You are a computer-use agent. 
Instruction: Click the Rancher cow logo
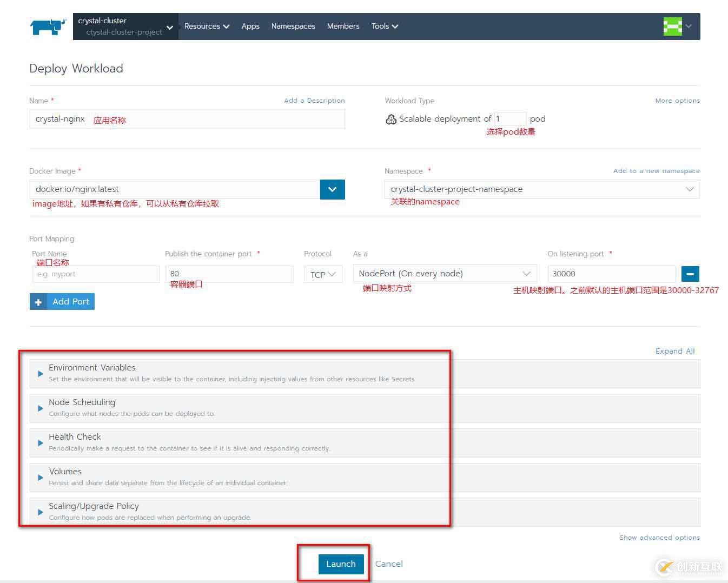click(x=49, y=27)
